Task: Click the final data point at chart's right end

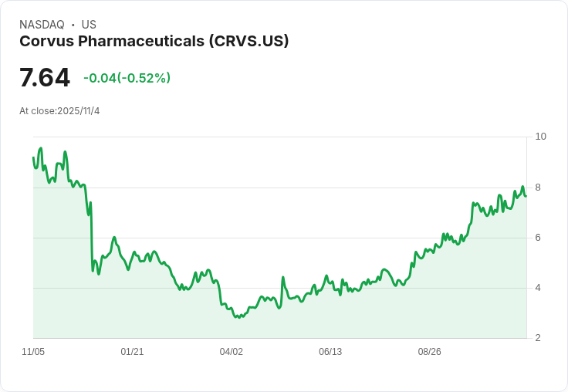Action: coord(526,196)
